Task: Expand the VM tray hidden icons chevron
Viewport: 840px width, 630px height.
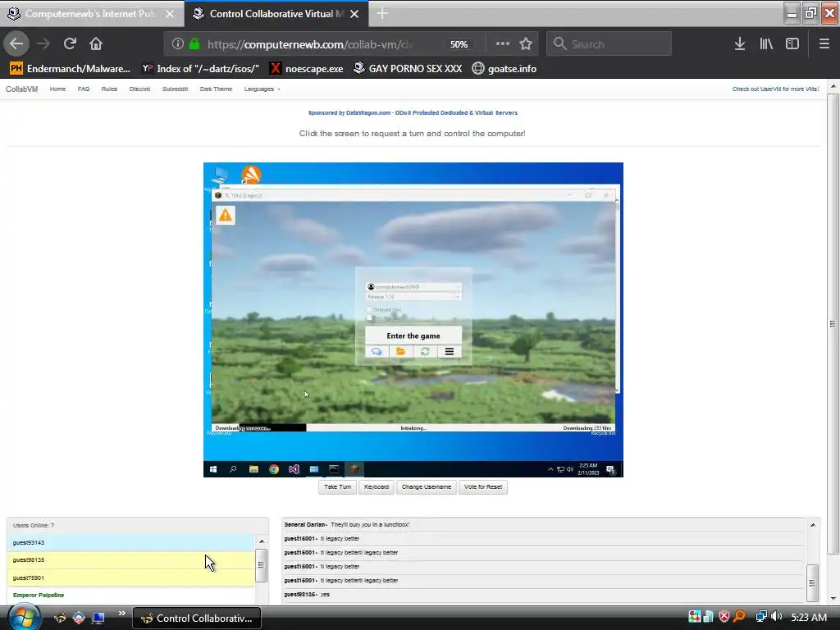Action: [550, 470]
